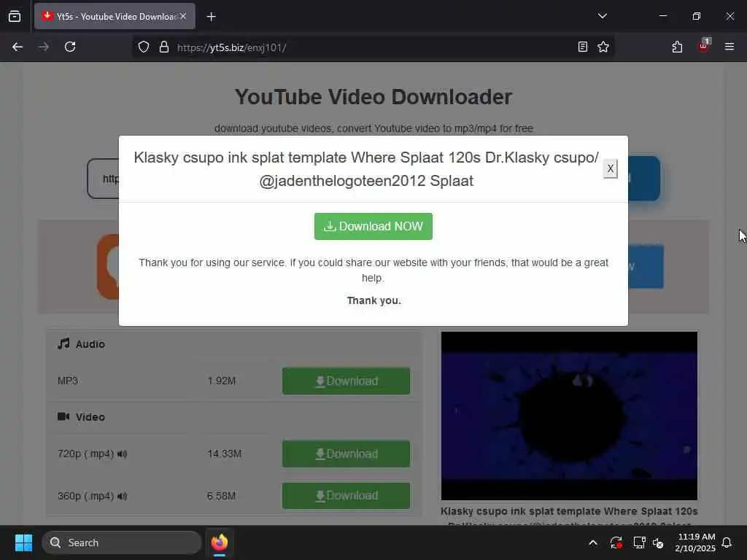Restore down the Firefox window
Image resolution: width=747 pixels, height=560 pixels.
(697, 16)
